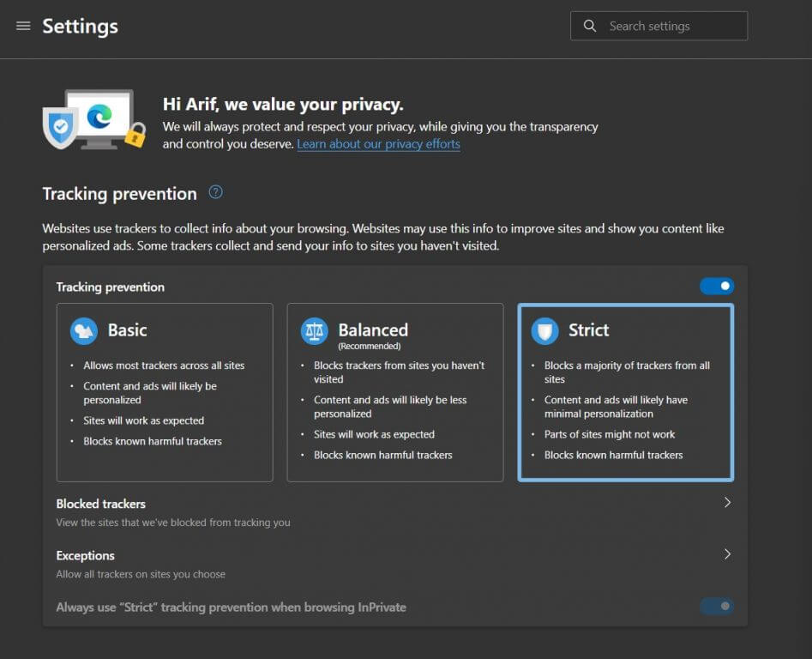This screenshot has width=812, height=659.
Task: Expand Blocked trackers with its chevron
Action: [x=728, y=503]
